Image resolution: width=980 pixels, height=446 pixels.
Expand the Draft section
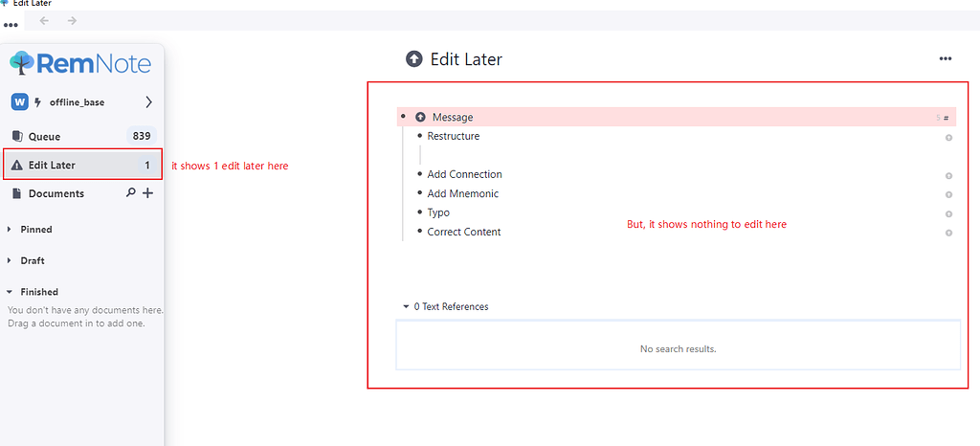pos(10,260)
